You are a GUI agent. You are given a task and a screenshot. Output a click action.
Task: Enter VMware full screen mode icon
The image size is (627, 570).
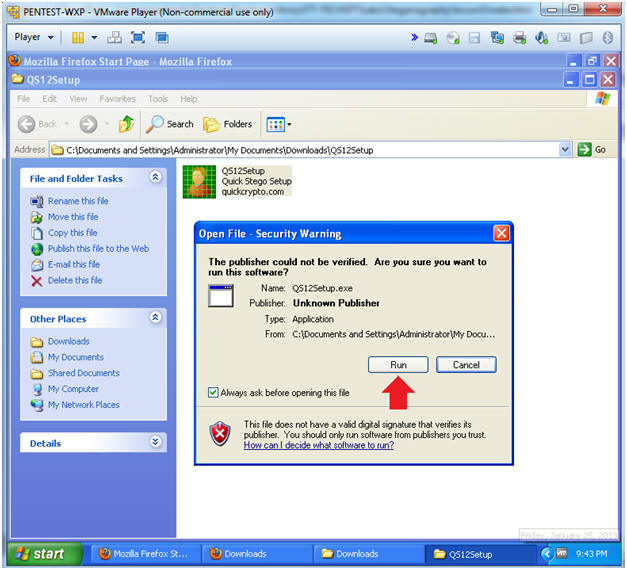[138, 38]
